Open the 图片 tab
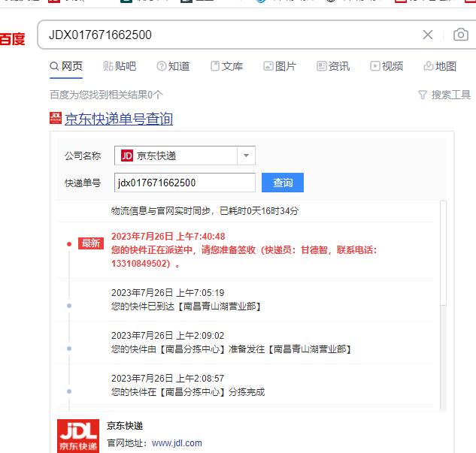 (280, 66)
